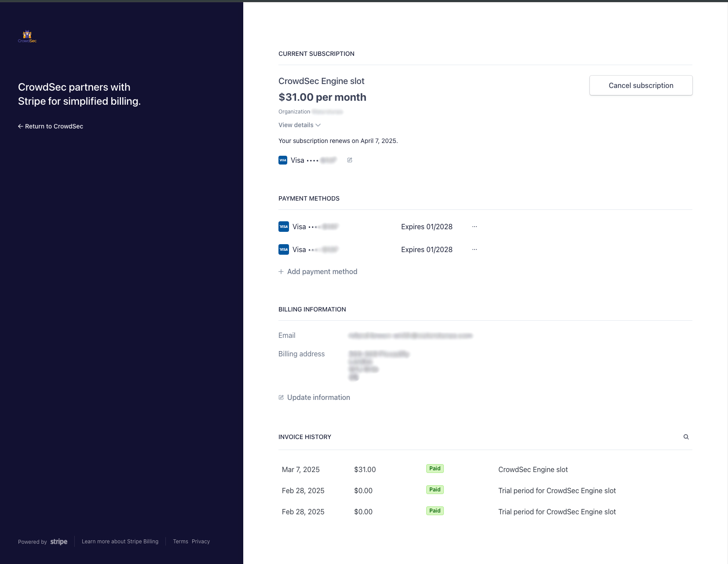Select the Mar 7, 2025 invoice row
728x564 pixels.
[x=301, y=469]
